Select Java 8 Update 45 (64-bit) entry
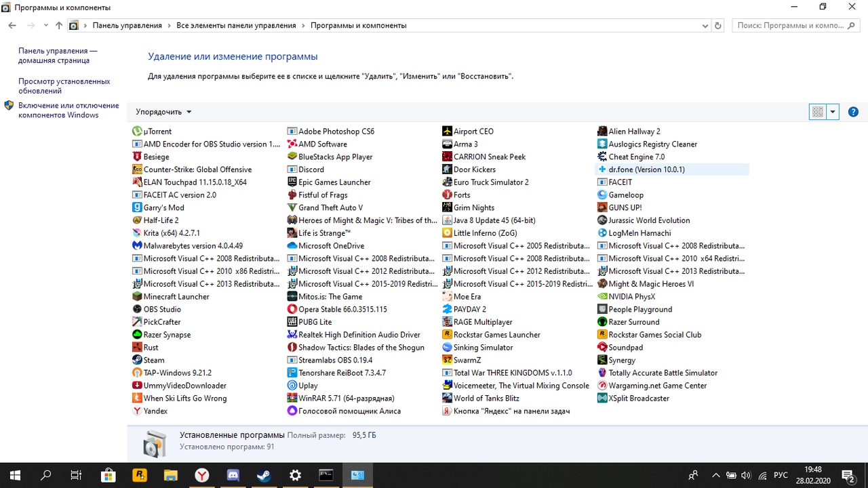 click(490, 220)
